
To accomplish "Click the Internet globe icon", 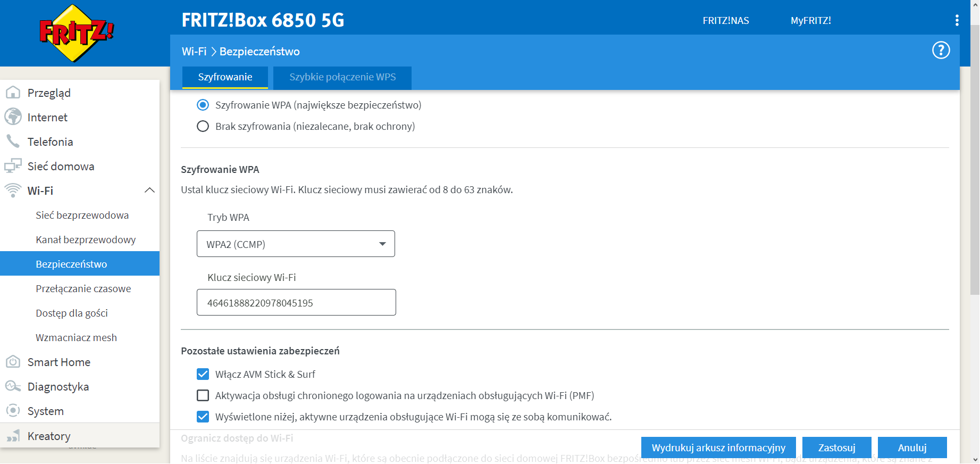I will 13,117.
